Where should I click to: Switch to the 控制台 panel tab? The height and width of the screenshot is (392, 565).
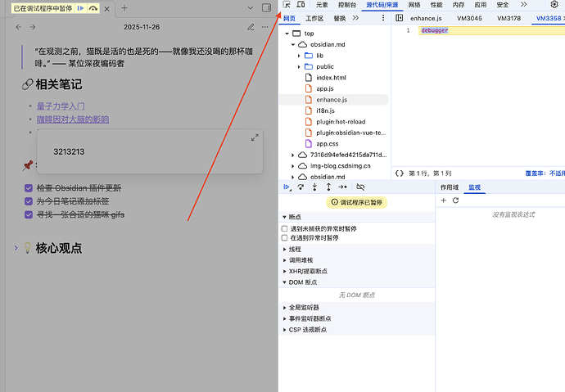coord(347,5)
